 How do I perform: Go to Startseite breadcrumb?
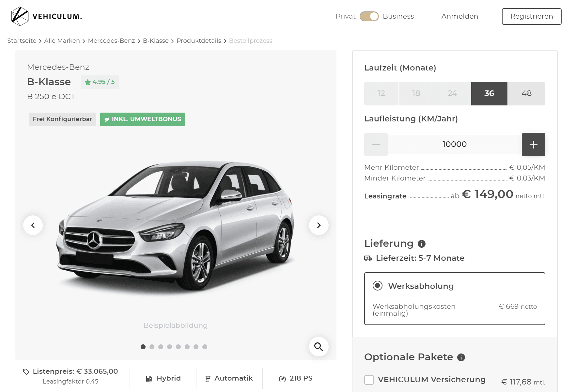(22, 41)
